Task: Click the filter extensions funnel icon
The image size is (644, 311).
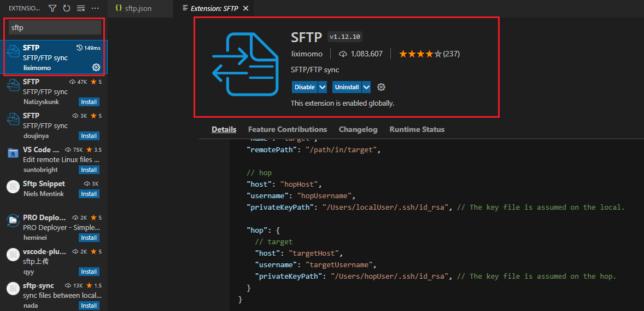Action: 52,8
